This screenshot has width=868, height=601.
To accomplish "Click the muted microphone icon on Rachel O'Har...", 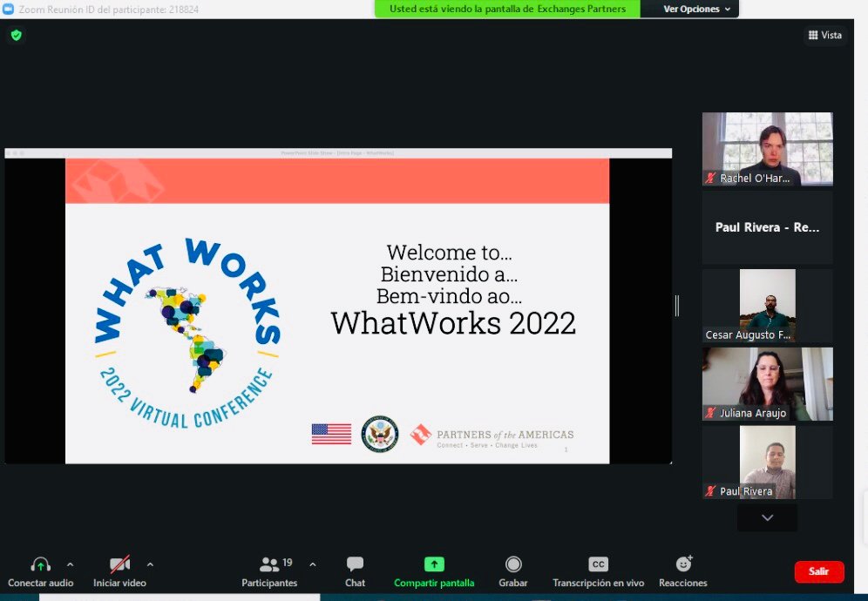I will click(711, 179).
